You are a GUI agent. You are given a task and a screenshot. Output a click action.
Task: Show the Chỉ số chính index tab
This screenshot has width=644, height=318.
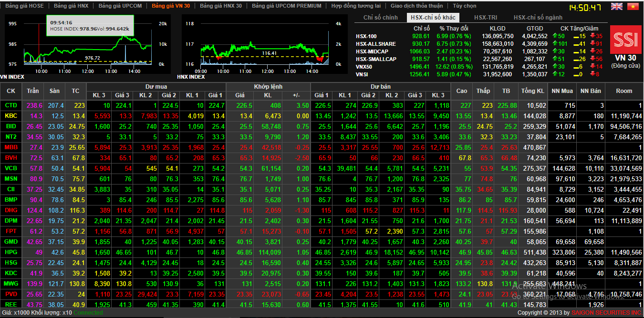click(380, 18)
